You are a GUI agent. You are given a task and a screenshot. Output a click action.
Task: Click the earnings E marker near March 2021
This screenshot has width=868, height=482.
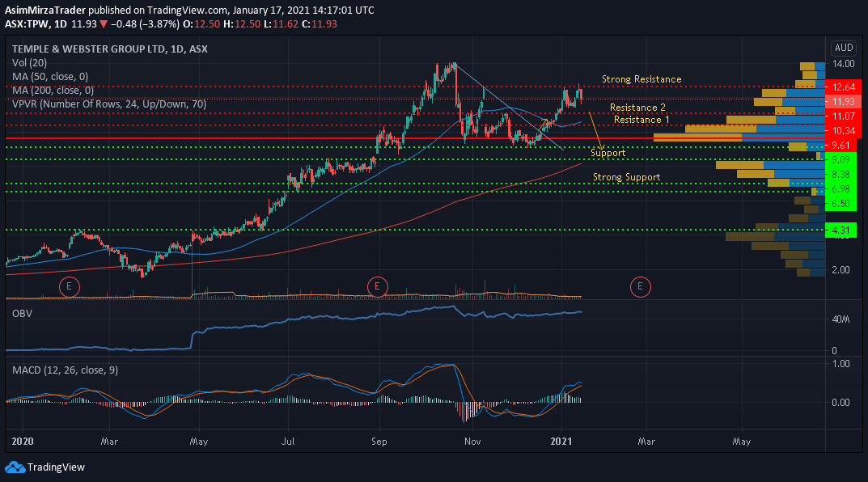640,286
